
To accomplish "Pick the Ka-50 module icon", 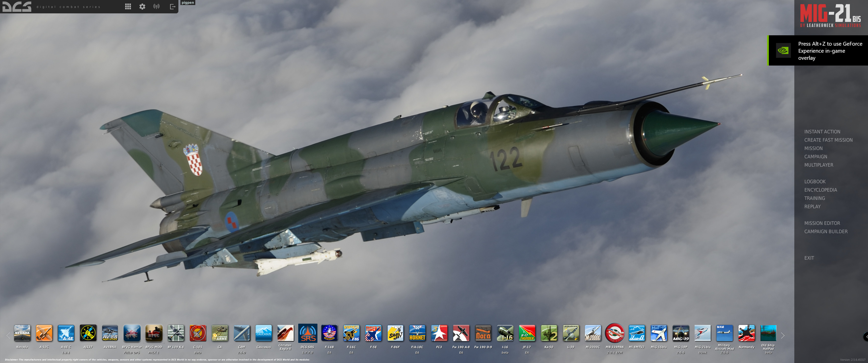I will (x=549, y=333).
